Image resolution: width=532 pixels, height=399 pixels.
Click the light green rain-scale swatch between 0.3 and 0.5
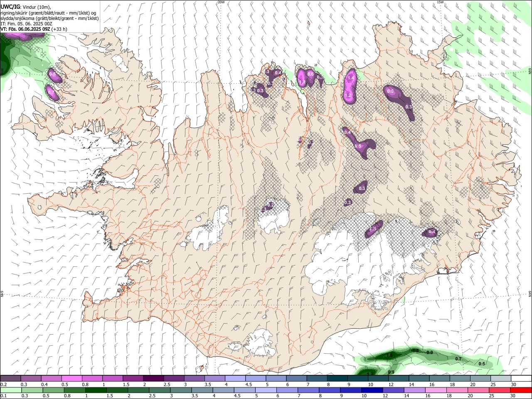point(32,390)
